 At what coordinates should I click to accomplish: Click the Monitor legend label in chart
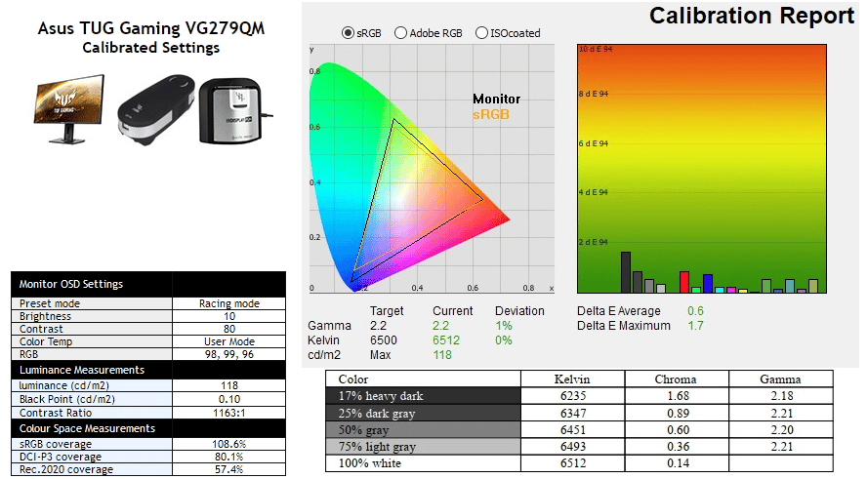(x=497, y=99)
